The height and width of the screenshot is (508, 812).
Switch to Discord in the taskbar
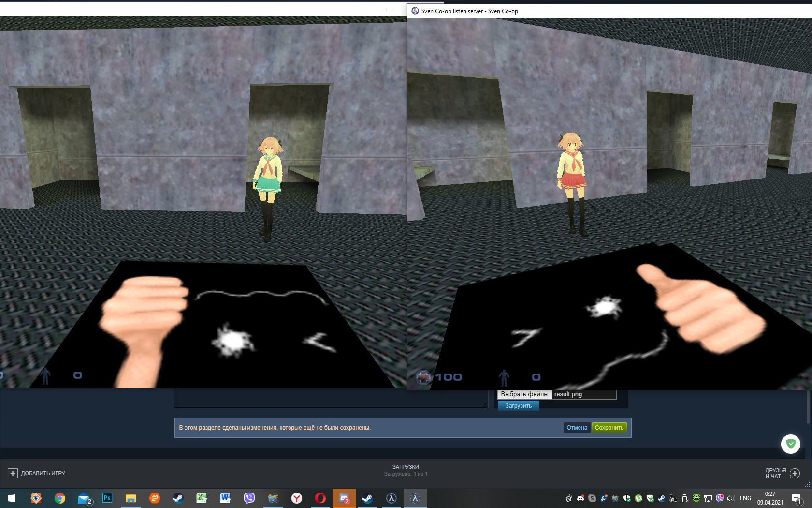tap(344, 498)
